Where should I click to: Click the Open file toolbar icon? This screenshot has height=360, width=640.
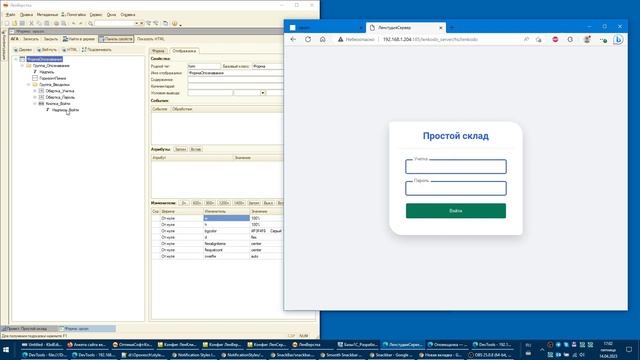coord(15,23)
